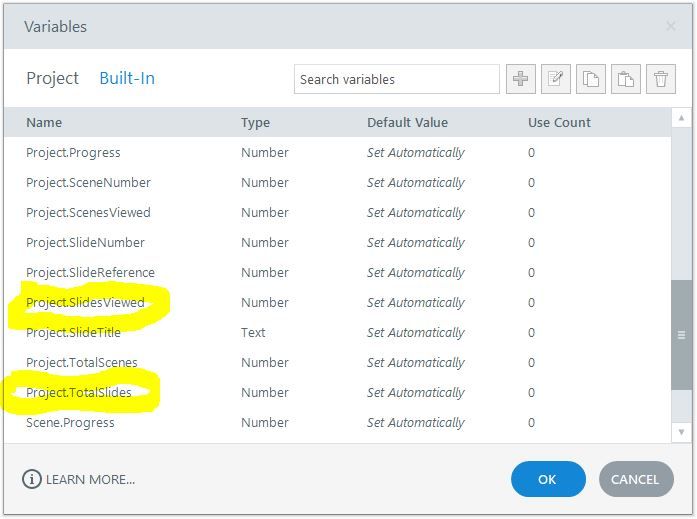Click the info icon beside Learn More
This screenshot has height=519, width=697.
32,479
